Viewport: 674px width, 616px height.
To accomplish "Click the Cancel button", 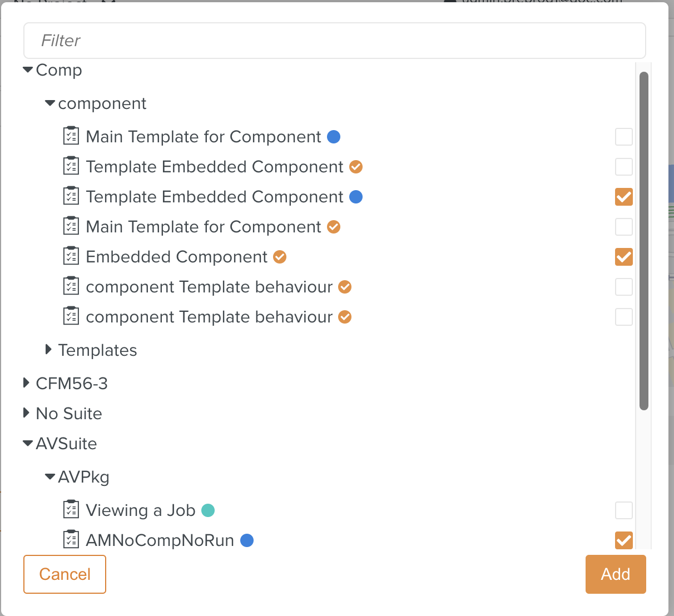I will tap(65, 574).
